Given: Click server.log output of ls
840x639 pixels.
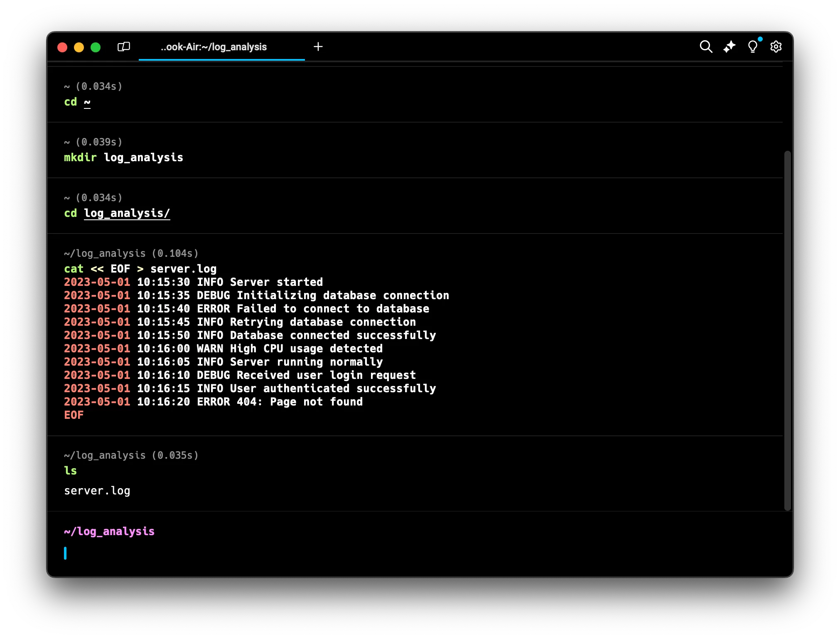Looking at the screenshot, I should click(x=97, y=491).
